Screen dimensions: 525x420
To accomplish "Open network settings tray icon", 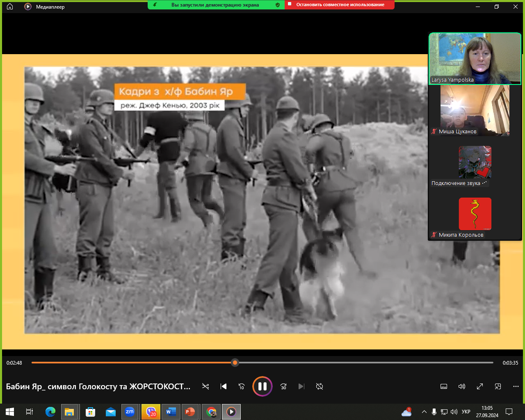I will click(x=444, y=412).
